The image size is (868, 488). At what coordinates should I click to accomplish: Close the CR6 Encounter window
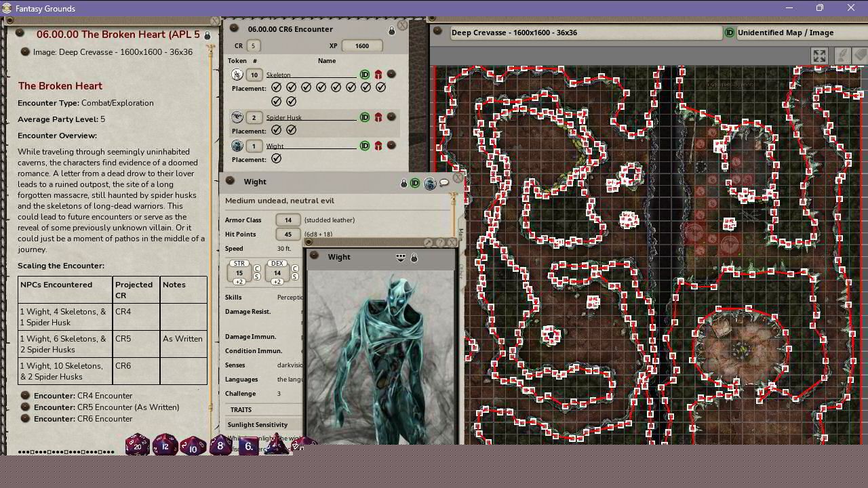pos(402,25)
